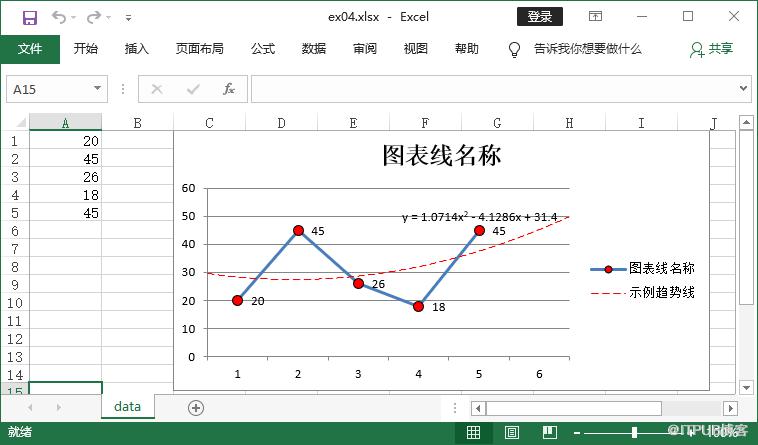Click next sheet navigation arrow
The image size is (758, 445).
click(x=58, y=407)
